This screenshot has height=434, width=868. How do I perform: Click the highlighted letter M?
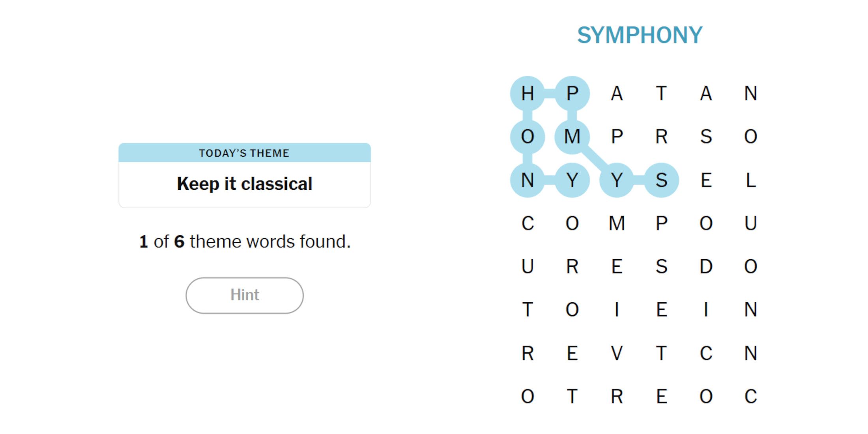tap(572, 137)
